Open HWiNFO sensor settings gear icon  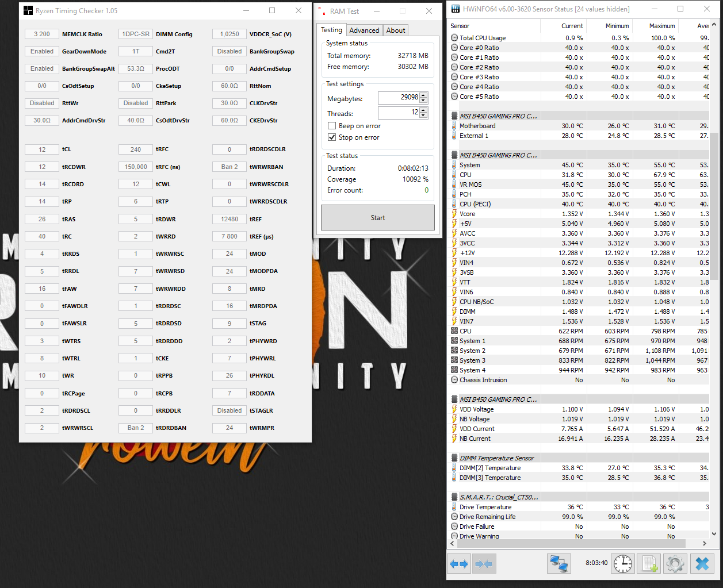click(x=675, y=564)
